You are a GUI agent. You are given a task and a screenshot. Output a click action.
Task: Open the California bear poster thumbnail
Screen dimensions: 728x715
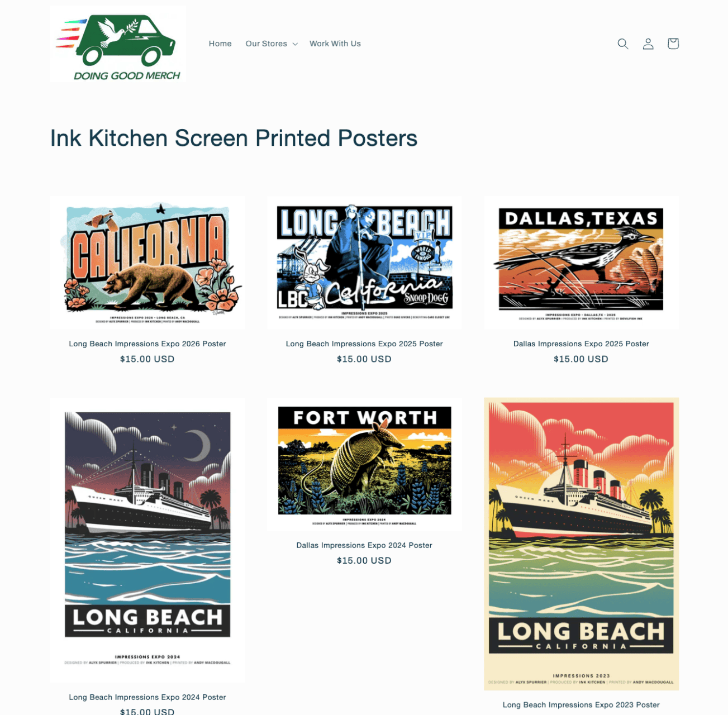click(147, 263)
